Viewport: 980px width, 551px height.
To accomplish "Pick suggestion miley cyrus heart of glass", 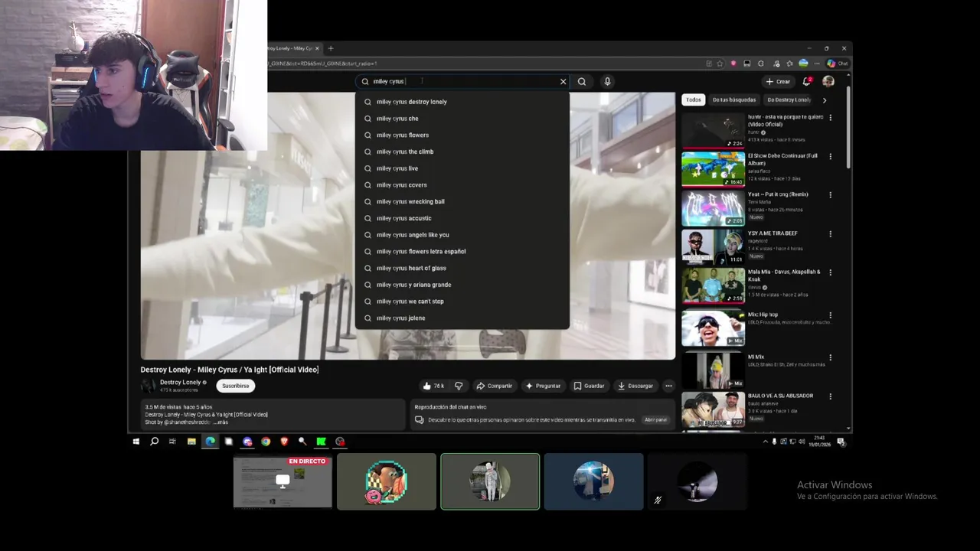I will 462,268.
